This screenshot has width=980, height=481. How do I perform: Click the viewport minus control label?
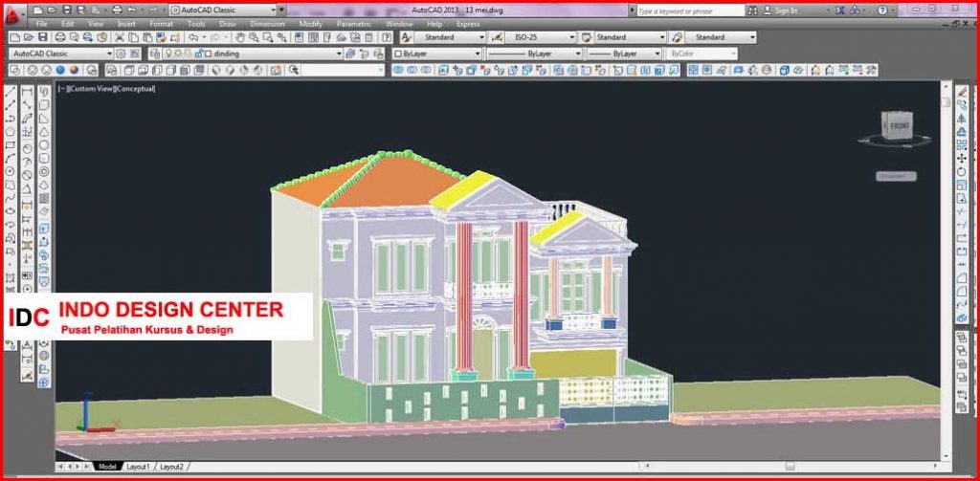click(61, 89)
